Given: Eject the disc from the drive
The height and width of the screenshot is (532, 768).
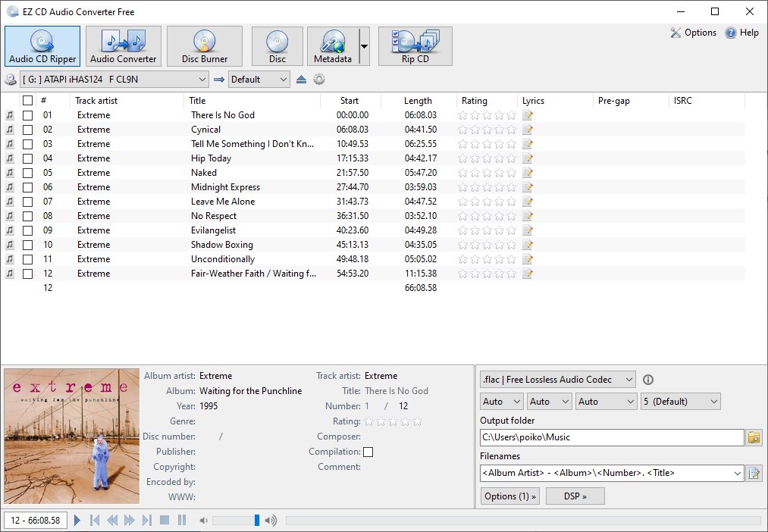Looking at the screenshot, I should click(x=302, y=79).
